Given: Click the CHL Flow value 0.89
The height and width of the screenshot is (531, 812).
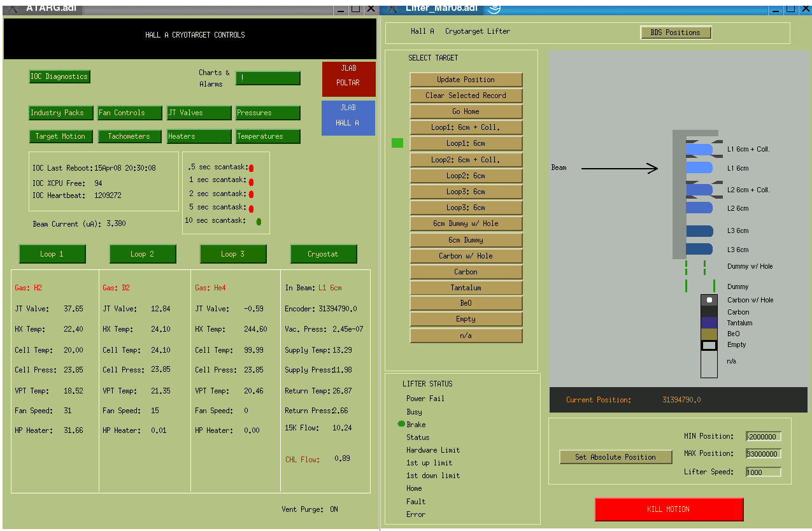Looking at the screenshot, I should [x=342, y=458].
